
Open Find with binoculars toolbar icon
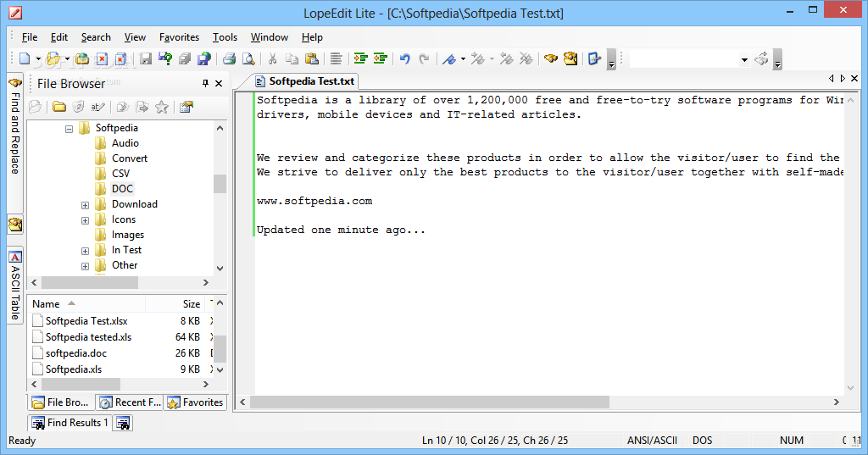coord(550,58)
